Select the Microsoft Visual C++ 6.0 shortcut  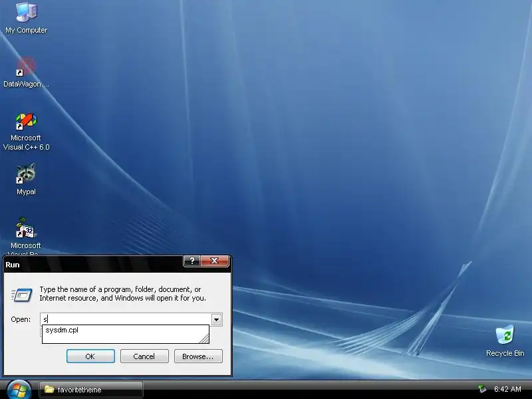(26, 132)
